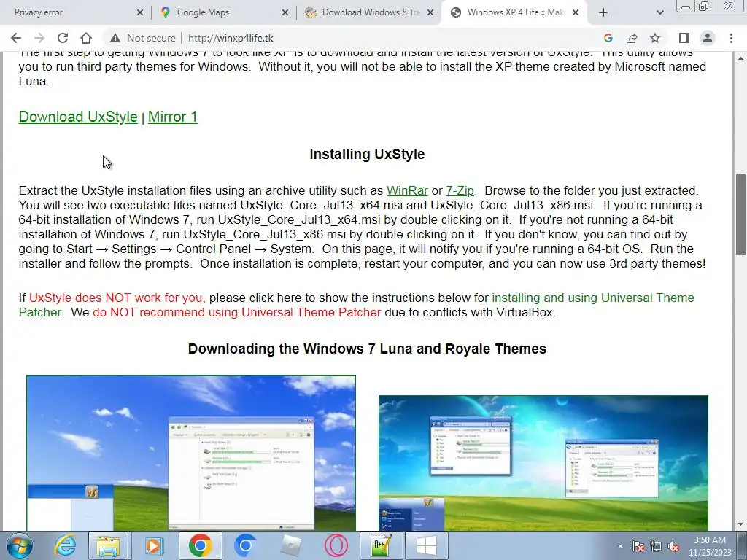Bookmark this page with the star
Image resolution: width=747 pixels, height=560 pixels.
point(655,38)
